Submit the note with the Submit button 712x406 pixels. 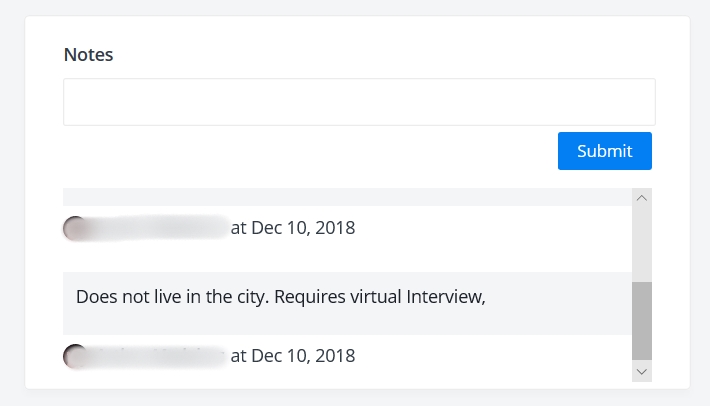(605, 151)
